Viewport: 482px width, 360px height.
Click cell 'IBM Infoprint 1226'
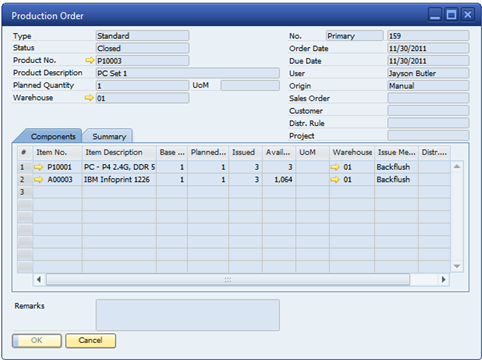coord(119,180)
